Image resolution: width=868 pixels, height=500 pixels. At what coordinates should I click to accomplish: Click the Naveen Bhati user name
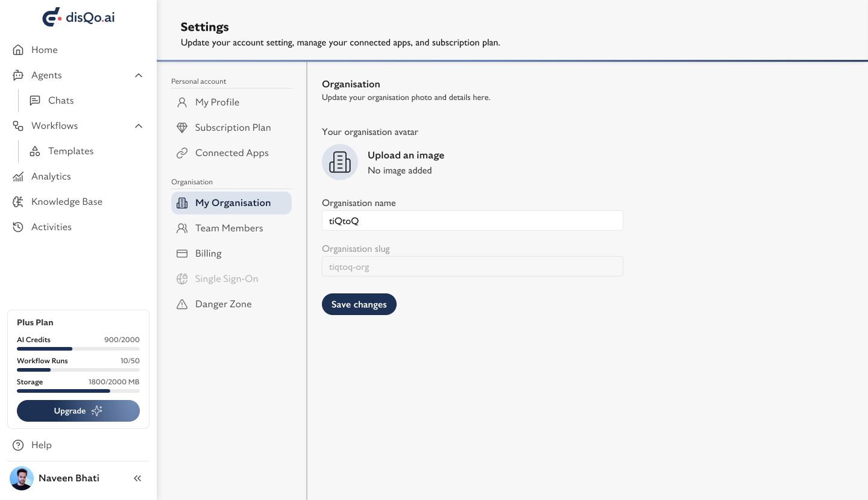69,478
